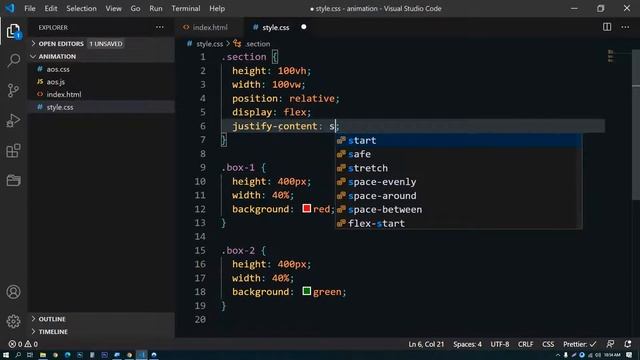The image size is (640, 360).
Task: Click the CSS language mode indicator
Action: 548,344
